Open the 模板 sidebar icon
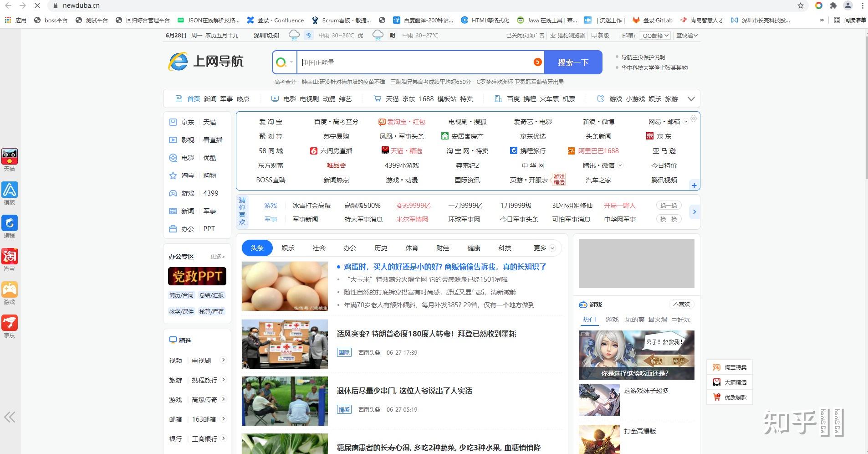Viewport: 868px width, 454px height. pyautogui.click(x=10, y=190)
